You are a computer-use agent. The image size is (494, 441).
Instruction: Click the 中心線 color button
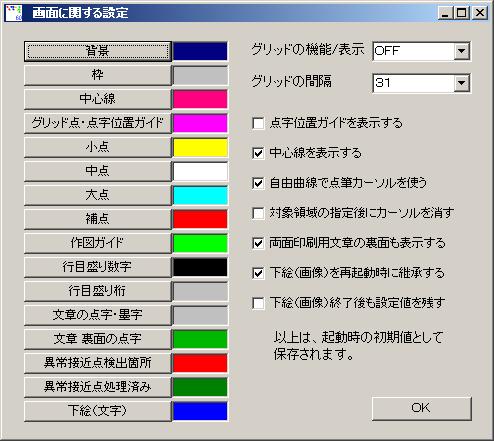(98, 99)
